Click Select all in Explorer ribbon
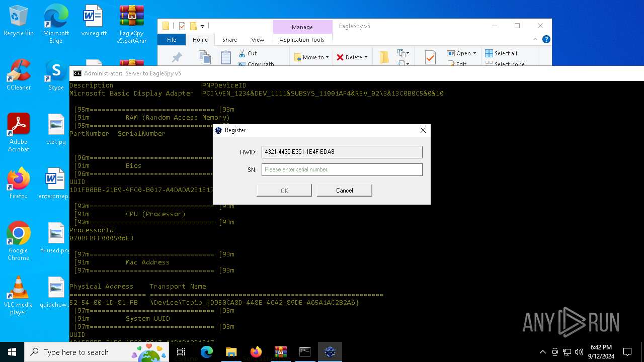Screen dimensions: 644x362 (501, 53)
